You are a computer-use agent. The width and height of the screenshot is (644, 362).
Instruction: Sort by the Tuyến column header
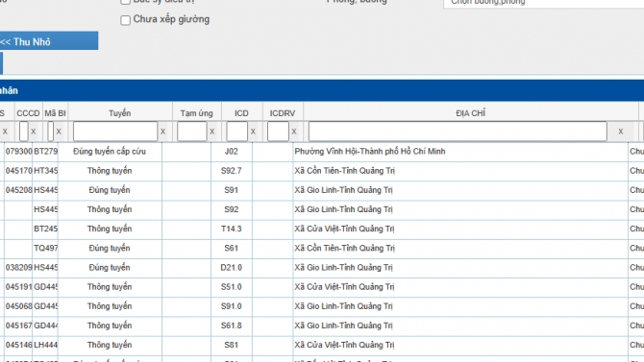[x=120, y=113]
